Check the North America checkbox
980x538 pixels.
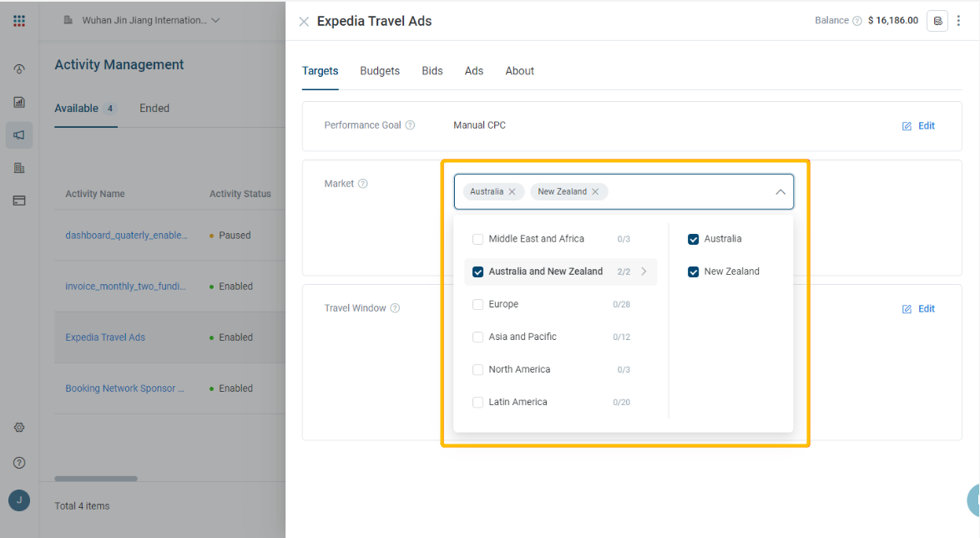click(478, 369)
